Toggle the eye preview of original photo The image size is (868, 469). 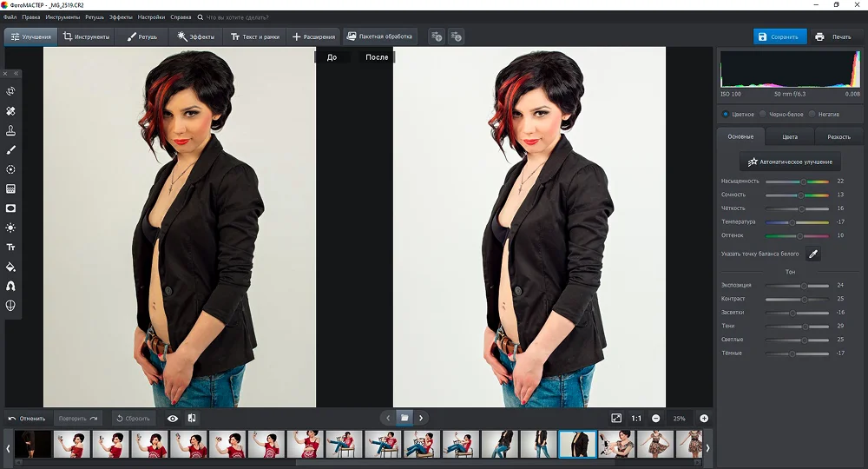(173, 419)
